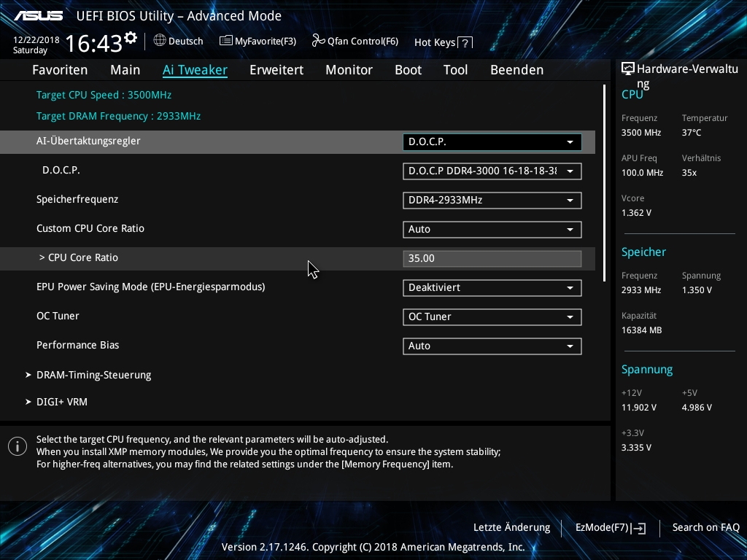
Task: Open the Custom CPU Core Ratio dropdown
Action: point(492,229)
